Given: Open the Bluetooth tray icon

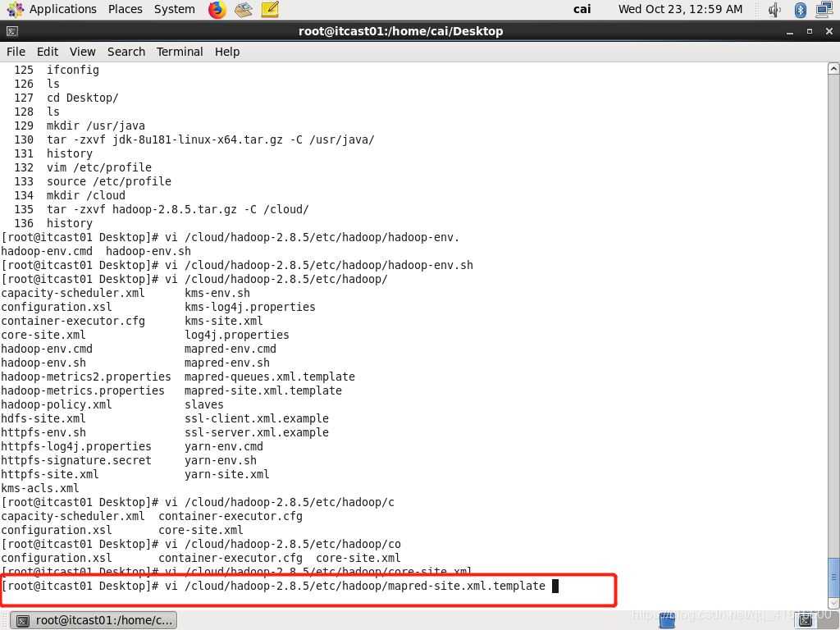Looking at the screenshot, I should 800,10.
